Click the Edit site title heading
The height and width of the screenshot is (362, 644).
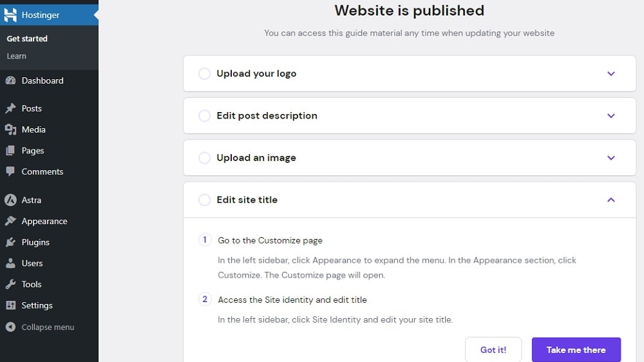pyautogui.click(x=247, y=200)
